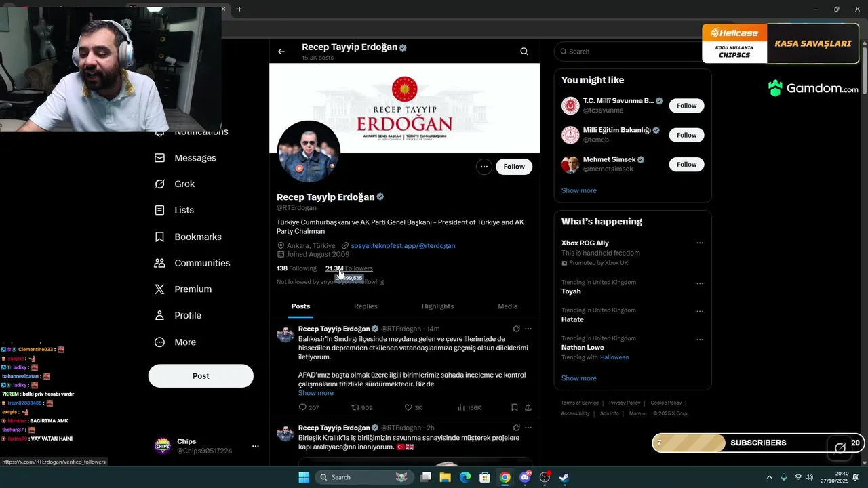Image resolution: width=868 pixels, height=488 pixels.
Task: Switch to the Highlights tab
Action: pyautogui.click(x=437, y=306)
